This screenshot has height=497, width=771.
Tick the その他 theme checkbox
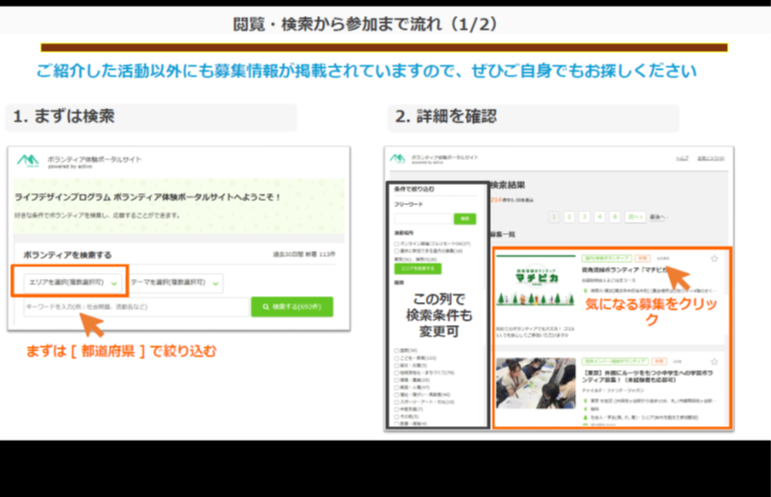point(396,416)
